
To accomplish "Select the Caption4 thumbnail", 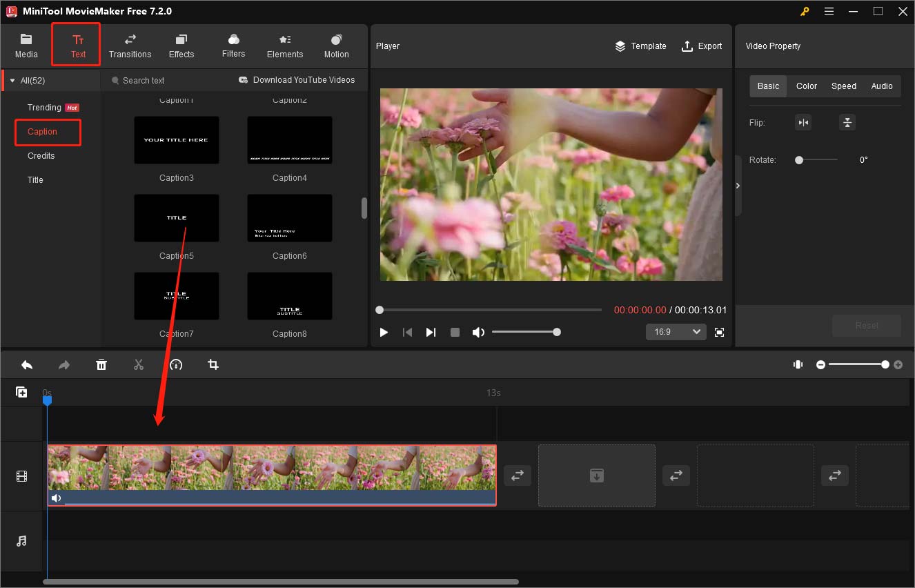I will (290, 140).
